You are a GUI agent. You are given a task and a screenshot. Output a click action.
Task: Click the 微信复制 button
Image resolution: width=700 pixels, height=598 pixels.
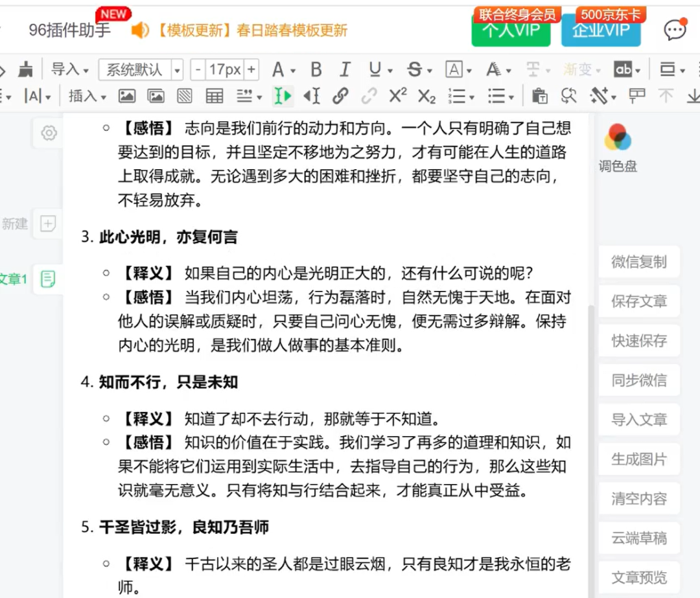[x=639, y=262]
